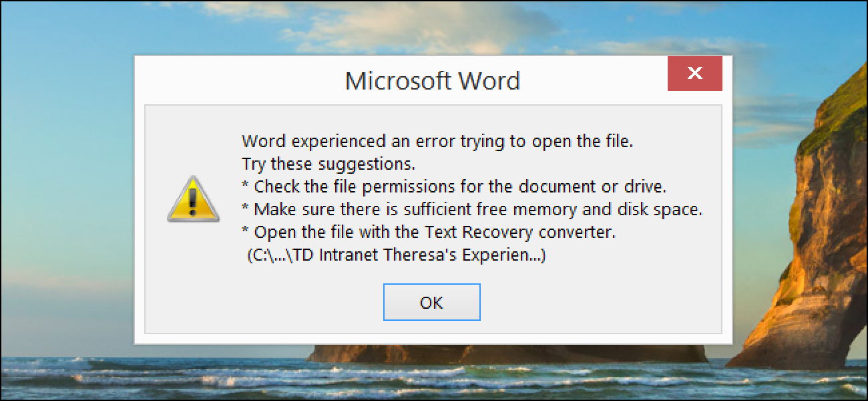Close the Microsoft Word error dialog

tap(695, 74)
